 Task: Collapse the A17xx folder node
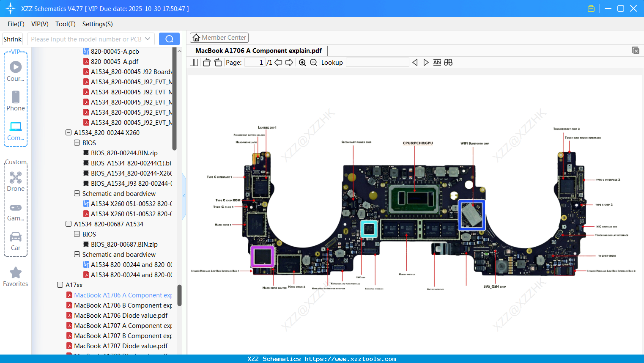[60, 285]
